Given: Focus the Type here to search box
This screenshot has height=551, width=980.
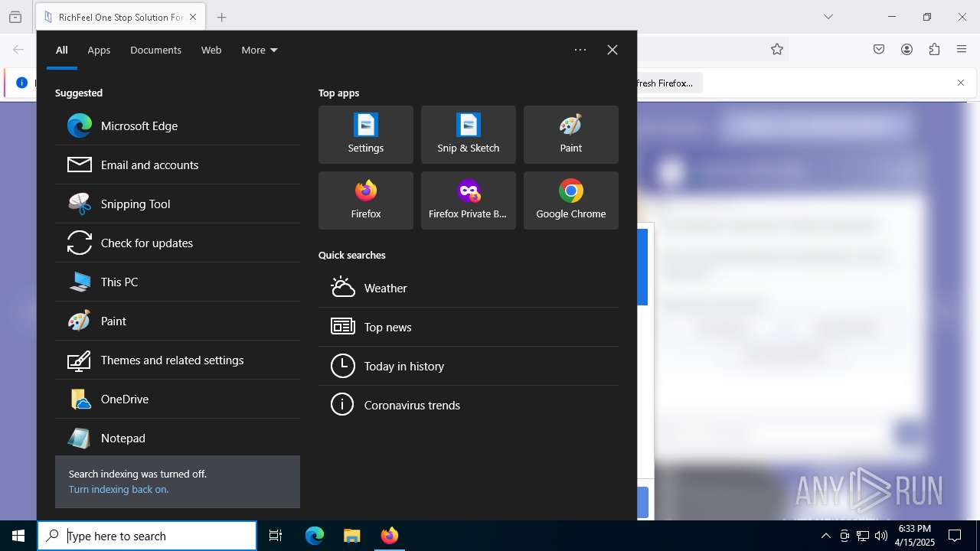Looking at the screenshot, I should click(x=147, y=536).
